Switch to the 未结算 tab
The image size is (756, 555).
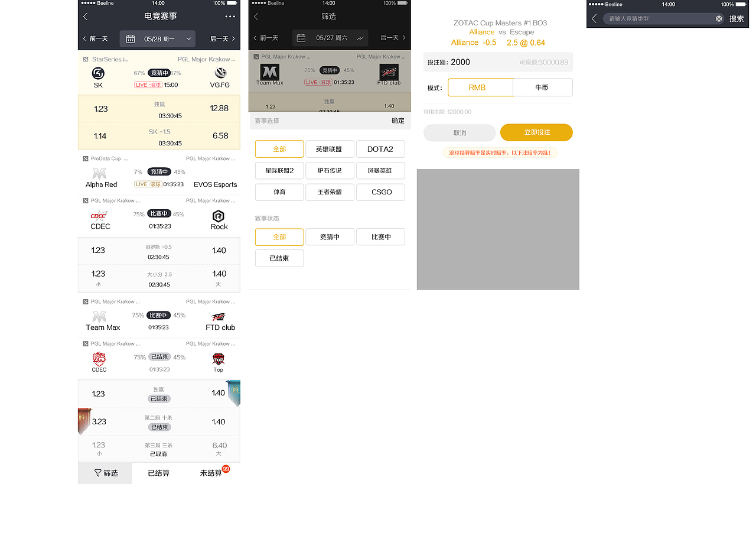click(x=211, y=473)
